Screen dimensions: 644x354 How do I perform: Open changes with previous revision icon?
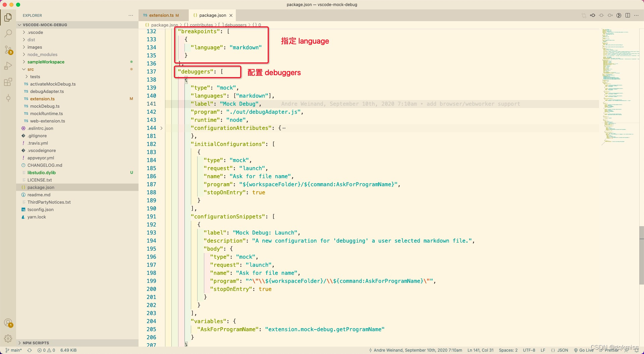593,15
